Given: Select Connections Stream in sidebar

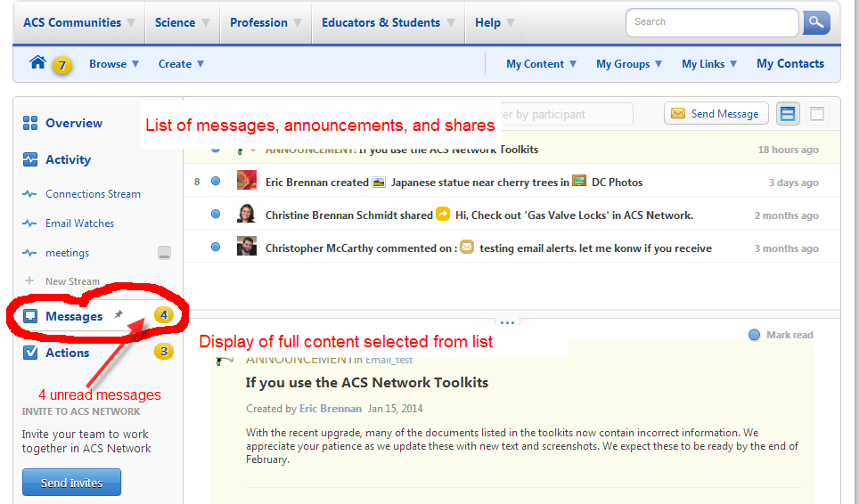Looking at the screenshot, I should [93, 193].
